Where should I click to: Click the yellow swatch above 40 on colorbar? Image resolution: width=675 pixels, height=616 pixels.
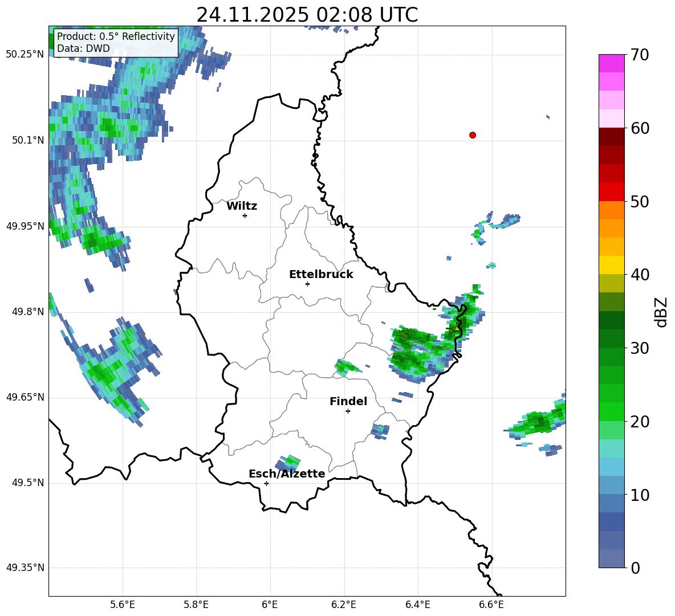(x=611, y=265)
